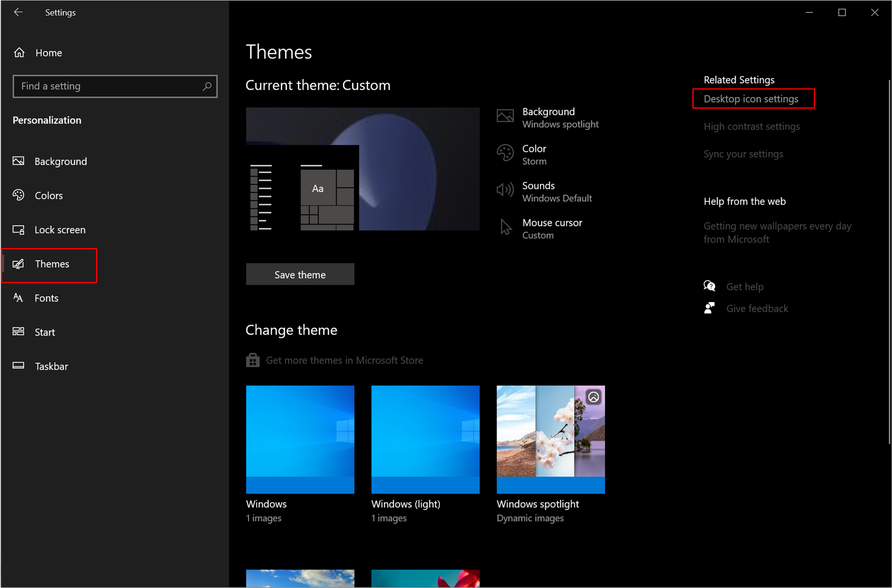Switch to Fonts section
Viewport: 892px width, 588px height.
(46, 298)
